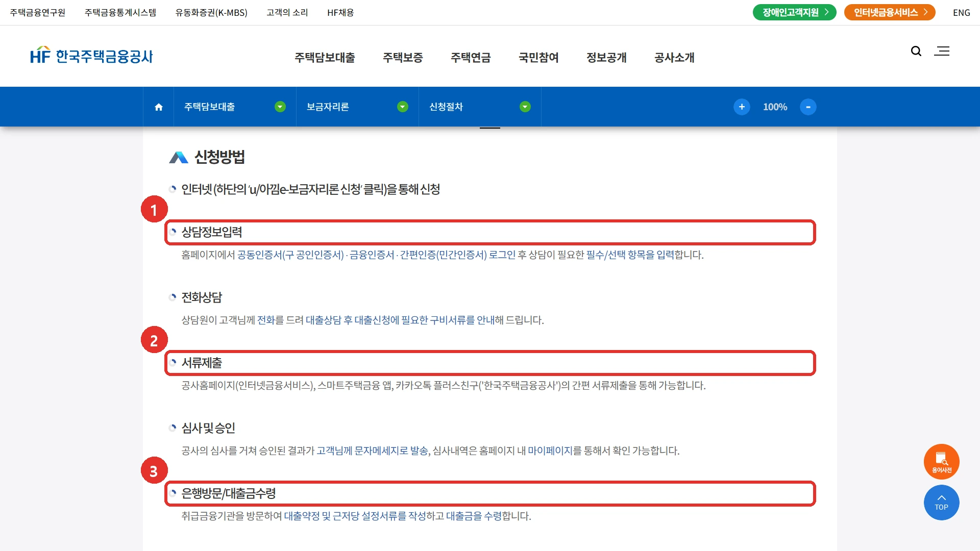Click the 전화상담 step heading
Image resolution: width=980 pixels, height=551 pixels.
pos(202,297)
